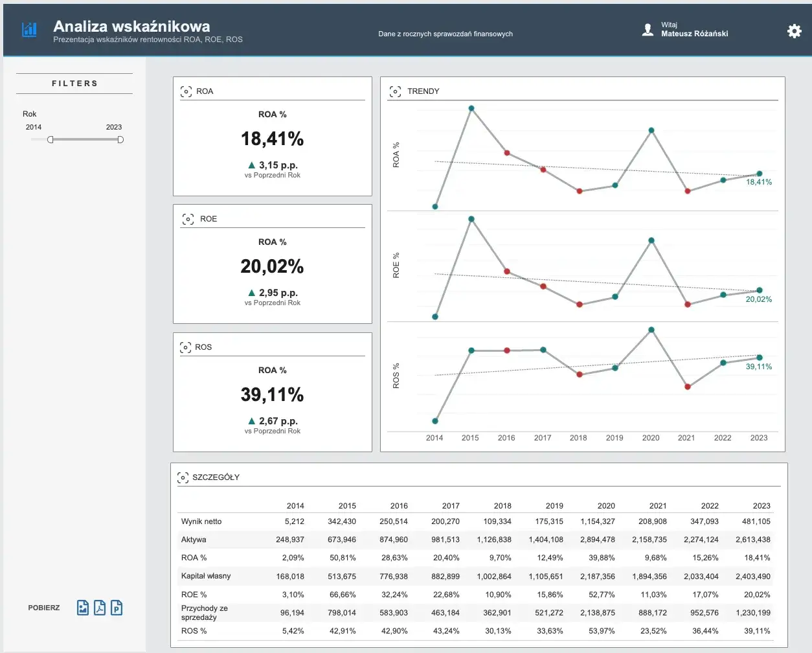The height and width of the screenshot is (653, 812).
Task: Download dashboard as PowerPoint
Action: pyautogui.click(x=117, y=608)
